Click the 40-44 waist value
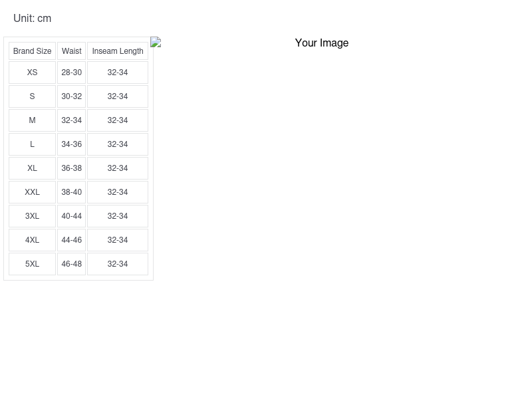 [71, 216]
